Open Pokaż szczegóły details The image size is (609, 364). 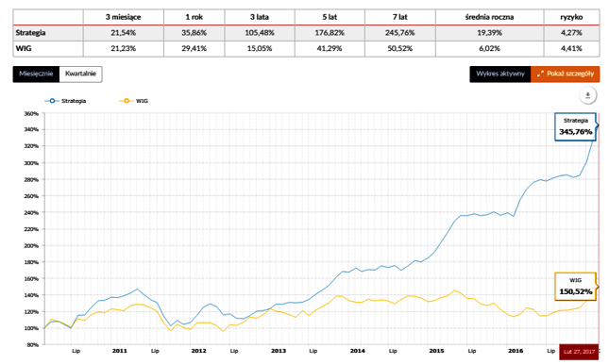[566, 74]
